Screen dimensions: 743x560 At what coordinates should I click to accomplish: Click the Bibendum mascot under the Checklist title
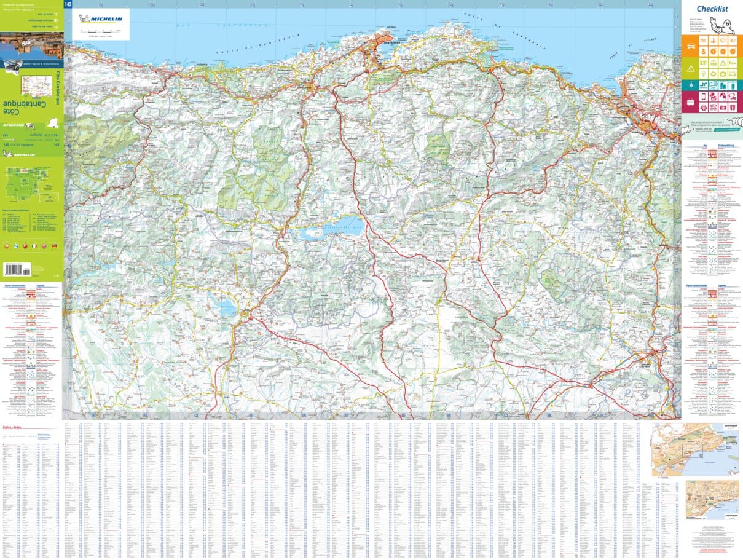pos(723,25)
